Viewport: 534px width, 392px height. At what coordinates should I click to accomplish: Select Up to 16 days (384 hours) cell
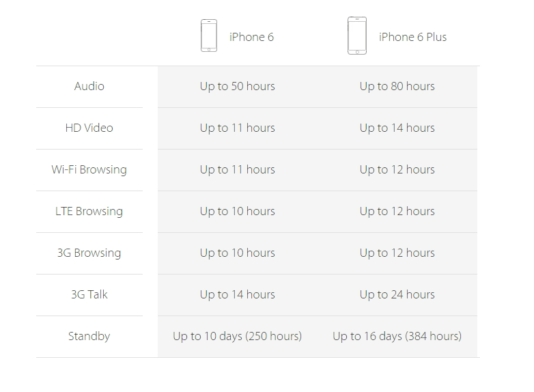pyautogui.click(x=397, y=336)
